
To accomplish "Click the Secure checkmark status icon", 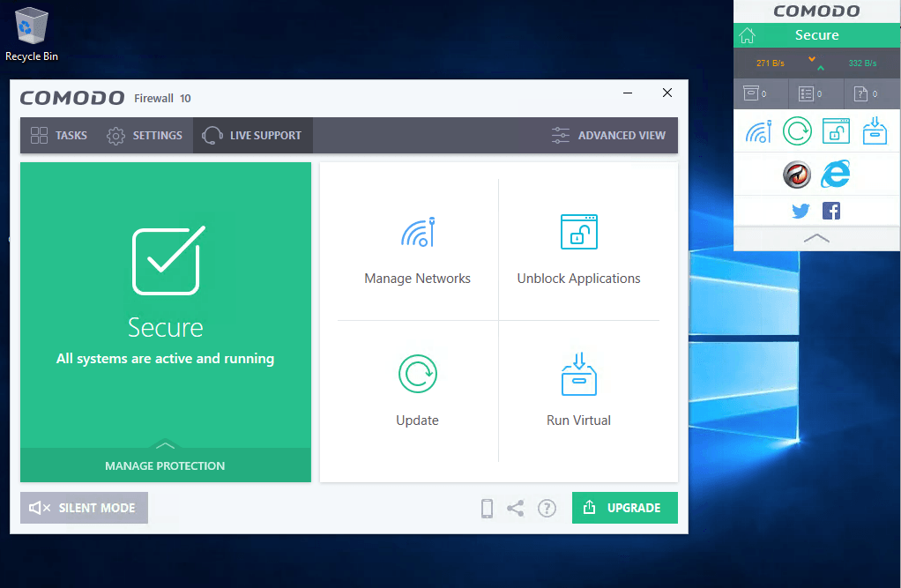I will (x=168, y=260).
